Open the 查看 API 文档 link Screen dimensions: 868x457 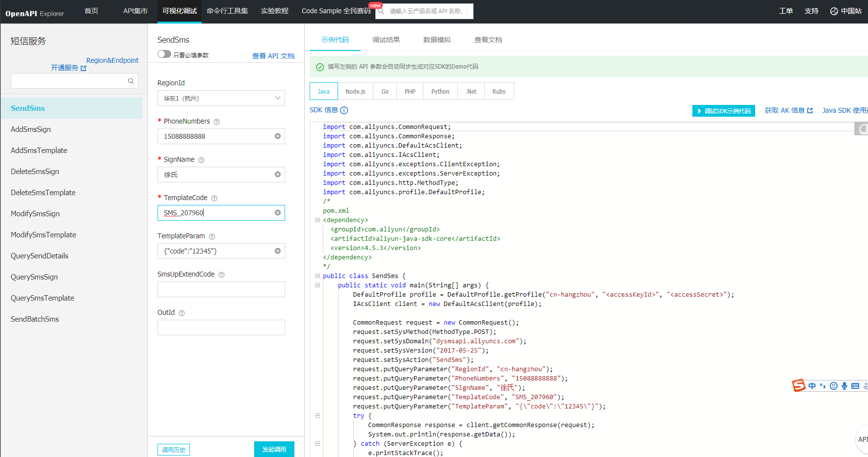[x=273, y=56]
